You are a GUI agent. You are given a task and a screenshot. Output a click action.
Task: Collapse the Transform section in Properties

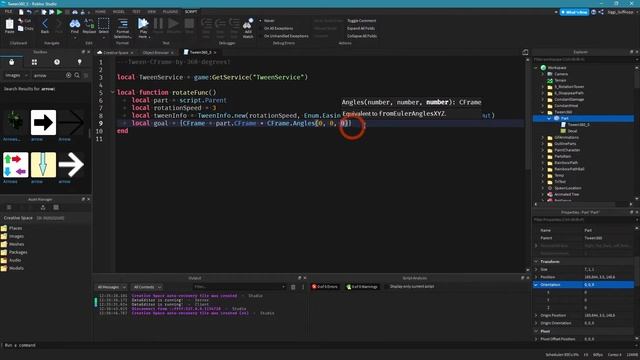click(x=536, y=262)
